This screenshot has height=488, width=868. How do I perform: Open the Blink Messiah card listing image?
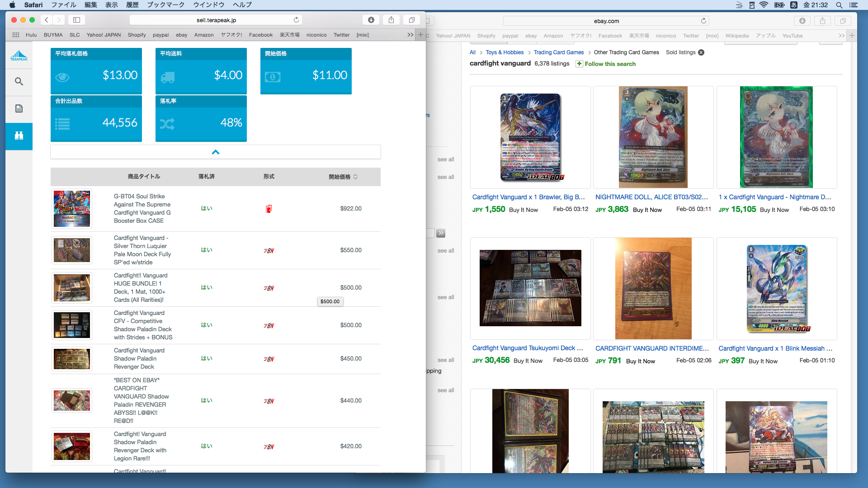point(776,288)
